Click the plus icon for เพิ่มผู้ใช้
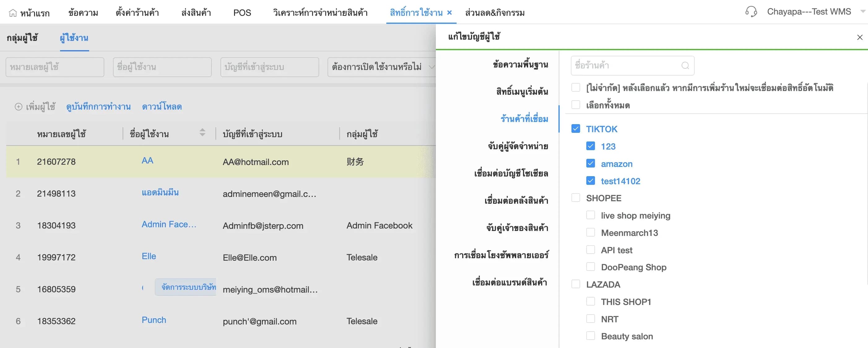This screenshot has height=348, width=868. tap(19, 107)
